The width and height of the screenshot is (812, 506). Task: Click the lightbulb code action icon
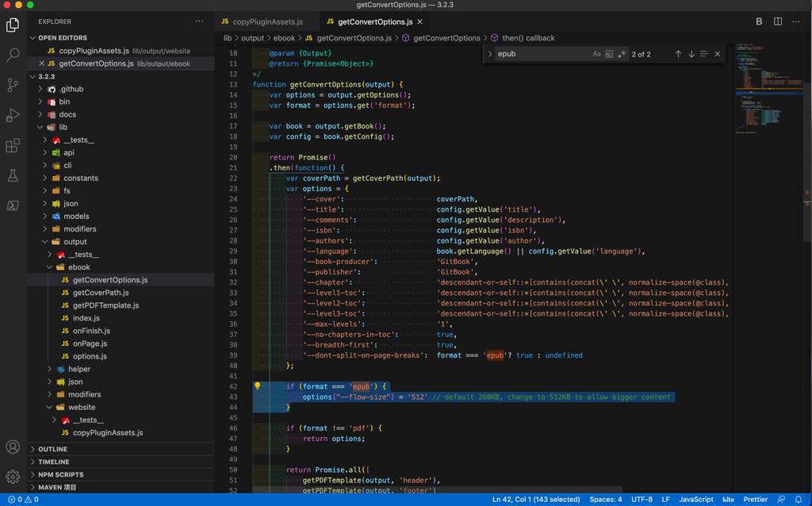coord(257,386)
